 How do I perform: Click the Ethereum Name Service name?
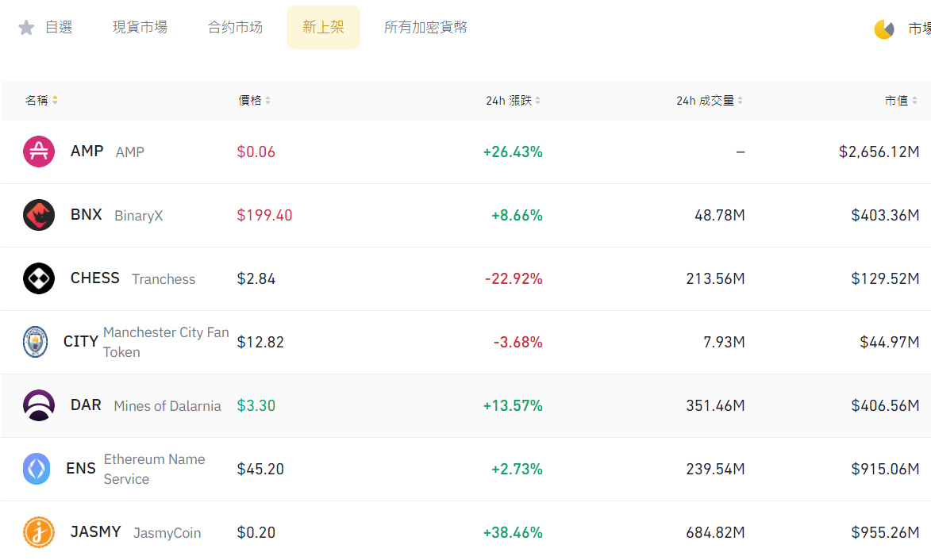tap(155, 470)
